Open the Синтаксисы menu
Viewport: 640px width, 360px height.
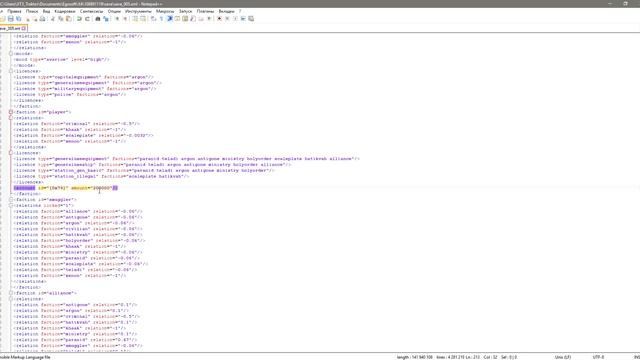click(x=91, y=11)
